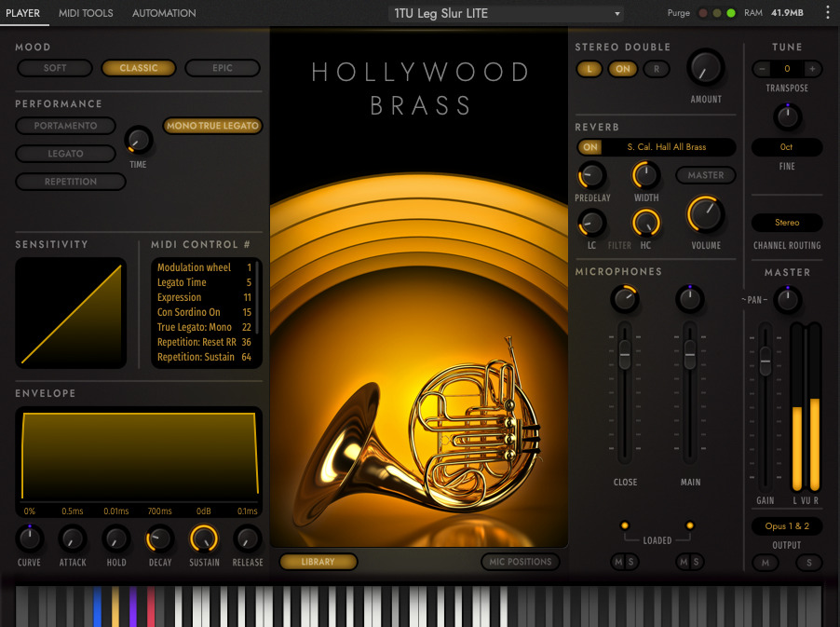Viewport: 840px width, 627px height.
Task: Click the Stereo Double Amount knob
Action: (x=706, y=69)
